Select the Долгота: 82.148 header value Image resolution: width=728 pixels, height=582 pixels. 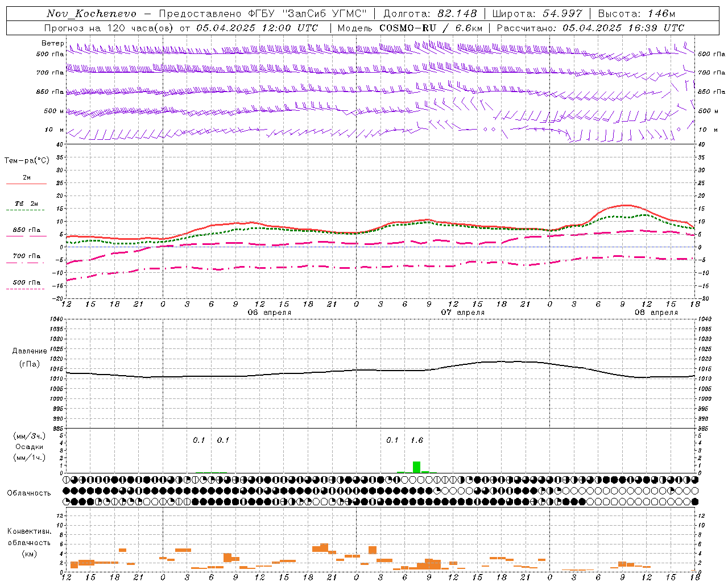(x=431, y=14)
